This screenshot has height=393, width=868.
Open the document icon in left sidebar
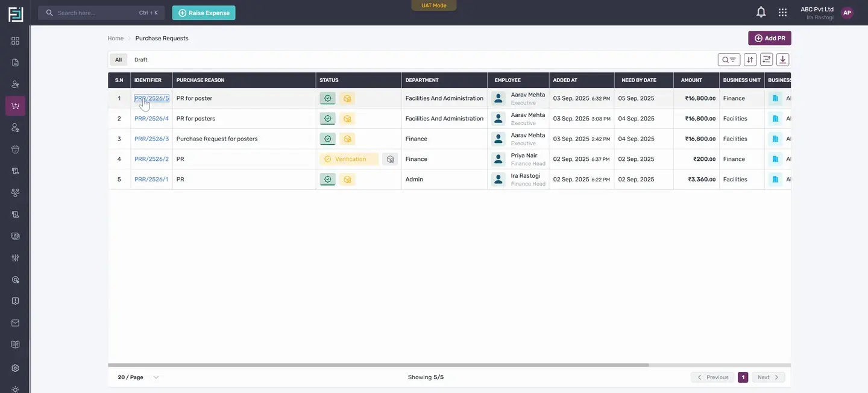(15, 63)
